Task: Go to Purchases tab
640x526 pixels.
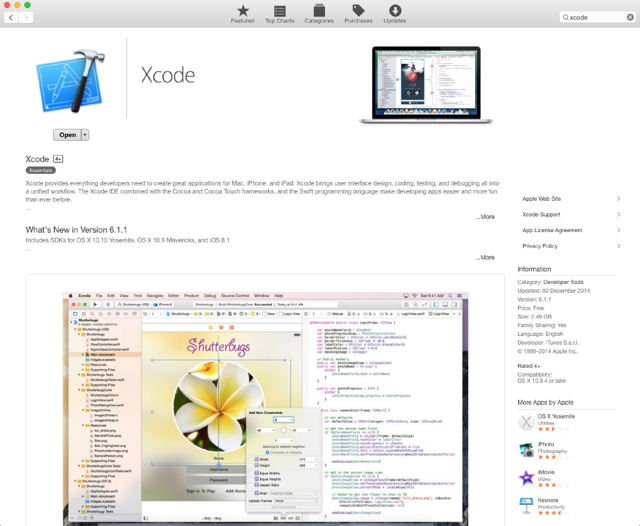Action: click(x=358, y=14)
